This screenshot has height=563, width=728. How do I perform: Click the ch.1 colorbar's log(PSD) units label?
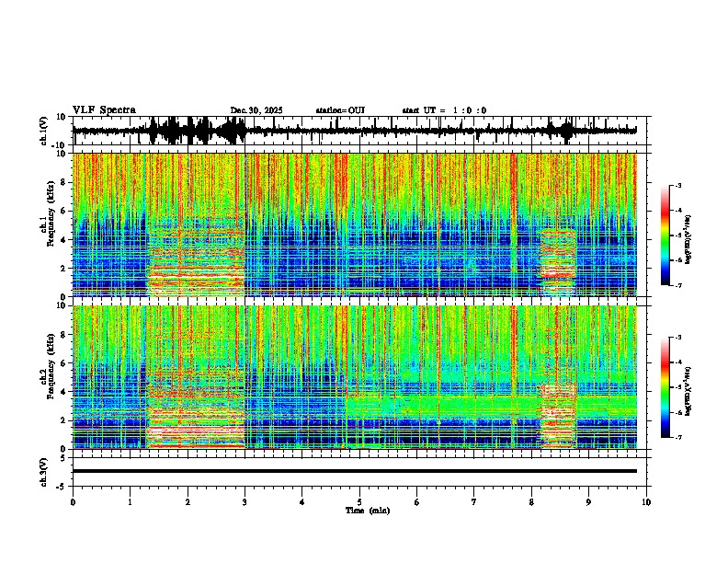click(688, 239)
